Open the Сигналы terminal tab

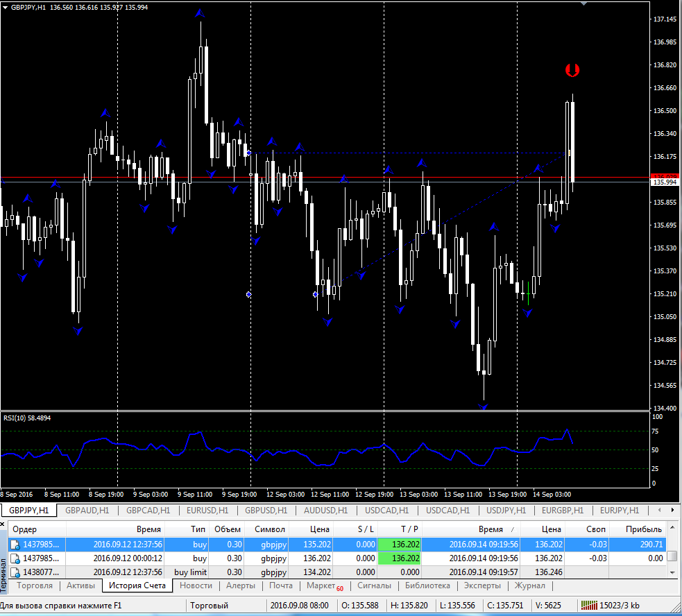[x=374, y=585]
